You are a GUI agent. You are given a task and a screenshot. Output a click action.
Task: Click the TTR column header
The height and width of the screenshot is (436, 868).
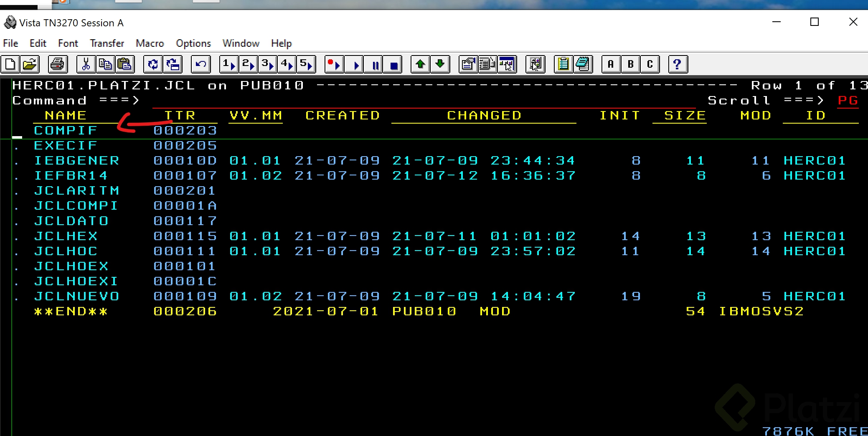[x=180, y=116]
